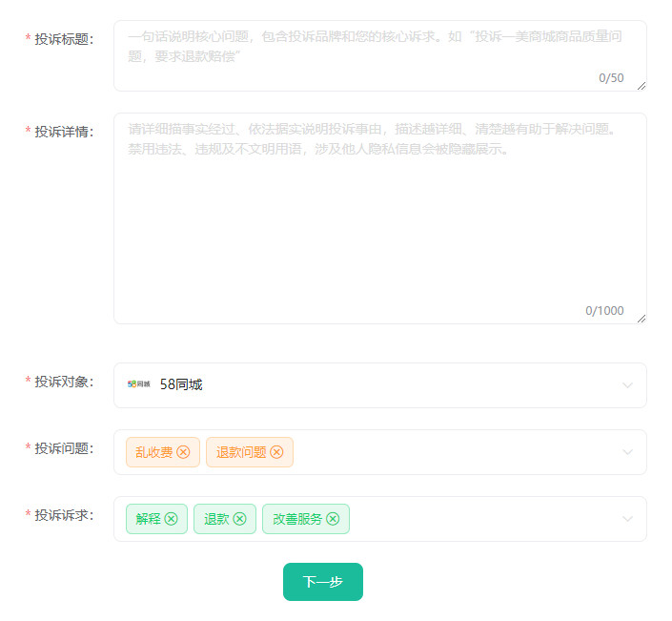The width and height of the screenshot is (672, 621).
Task: Open the 投诉问题 dropdown chevron
Action: [x=627, y=452]
